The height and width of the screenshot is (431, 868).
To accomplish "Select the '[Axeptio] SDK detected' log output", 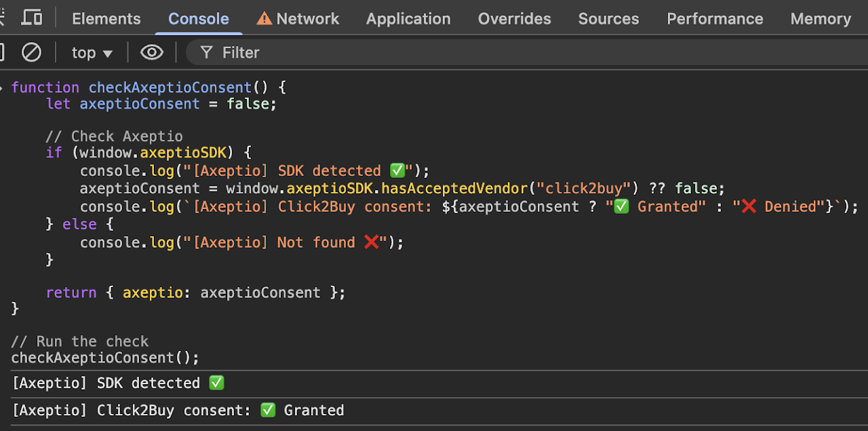I will pyautogui.click(x=118, y=383).
